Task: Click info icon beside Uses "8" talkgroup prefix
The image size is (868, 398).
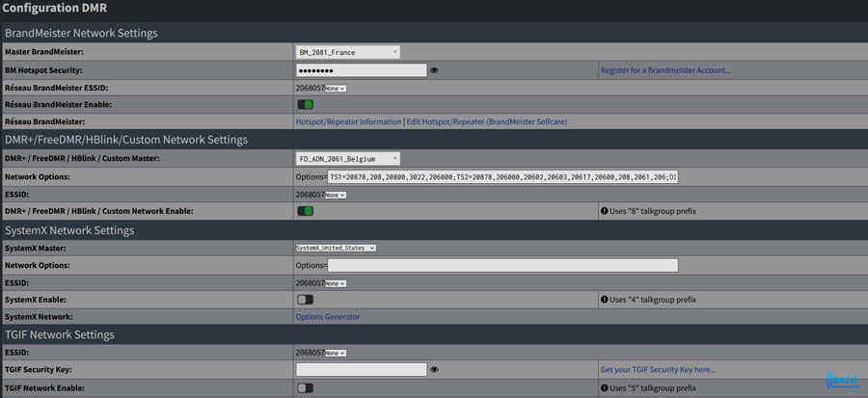Action: coord(604,211)
